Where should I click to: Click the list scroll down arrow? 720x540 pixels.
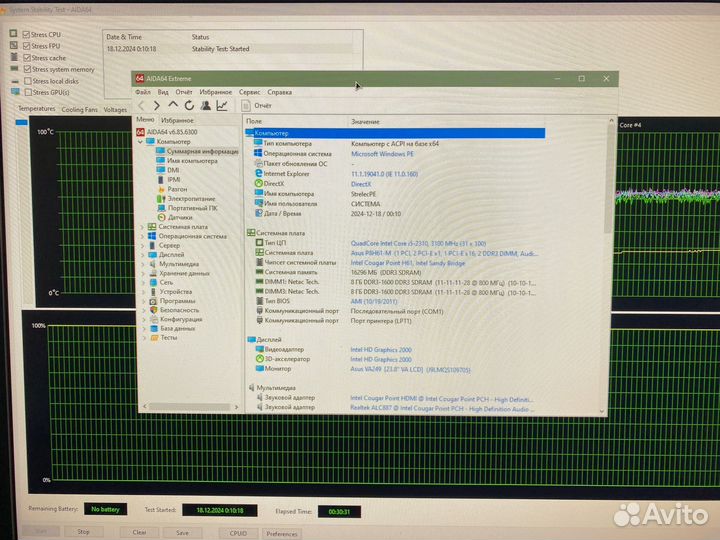pyautogui.click(x=602, y=411)
